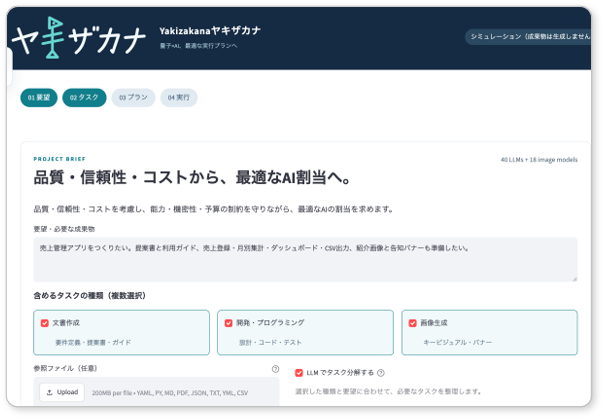
Task: Uncheck the 文書作成 task checkbox
Action: coord(45,323)
